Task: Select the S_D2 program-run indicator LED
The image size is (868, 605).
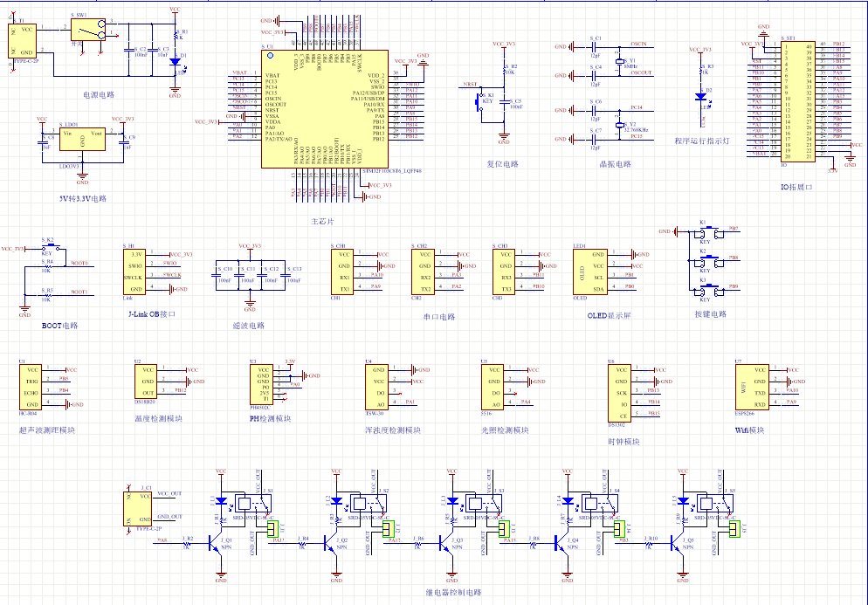Action: 701,98
